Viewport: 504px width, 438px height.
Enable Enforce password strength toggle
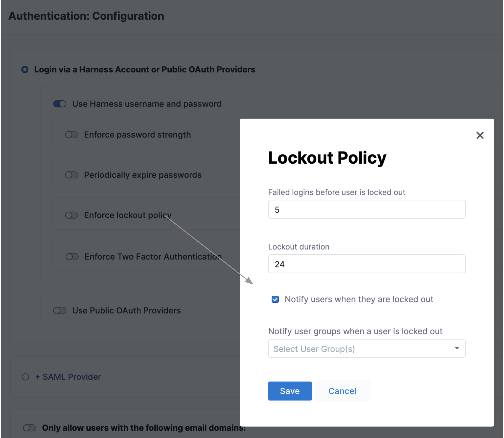[72, 135]
